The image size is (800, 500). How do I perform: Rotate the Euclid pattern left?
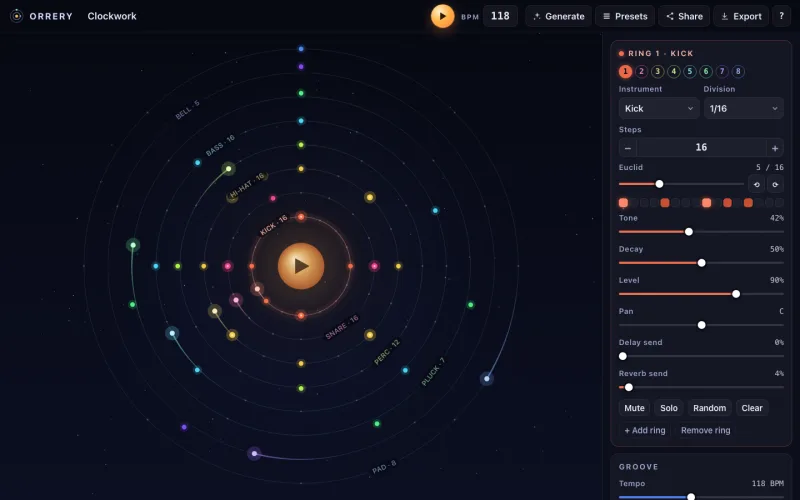point(757,184)
